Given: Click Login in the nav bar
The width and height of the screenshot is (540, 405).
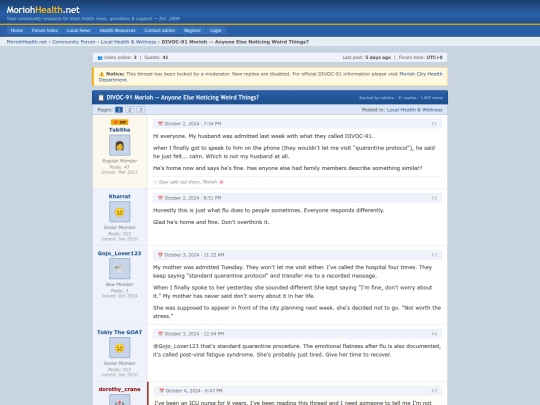Looking at the screenshot, I should point(216,30).
